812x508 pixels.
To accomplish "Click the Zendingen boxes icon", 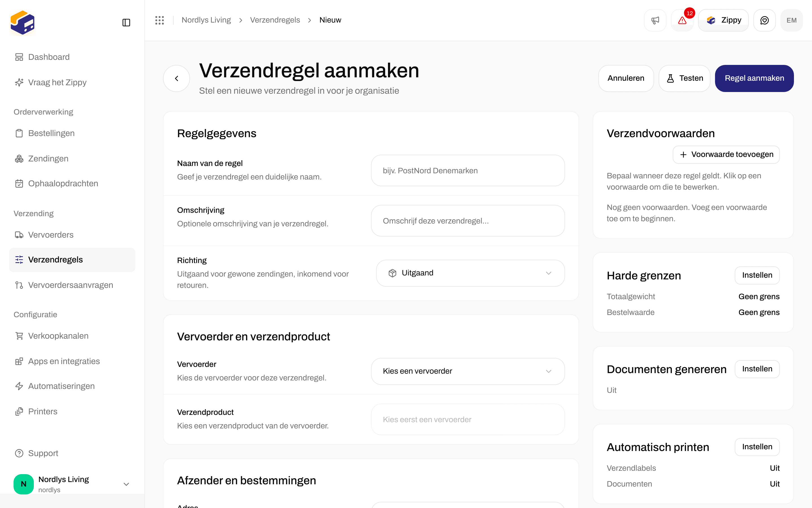I will pos(19,159).
